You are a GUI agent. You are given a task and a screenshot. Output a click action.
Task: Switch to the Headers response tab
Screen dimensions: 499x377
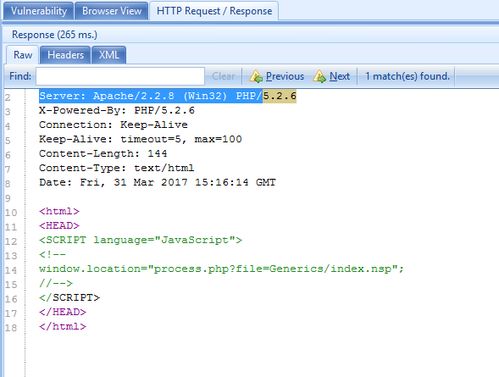click(x=65, y=55)
